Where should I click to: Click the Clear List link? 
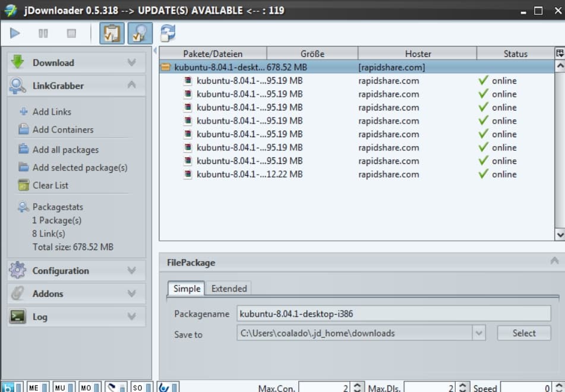pyautogui.click(x=50, y=185)
